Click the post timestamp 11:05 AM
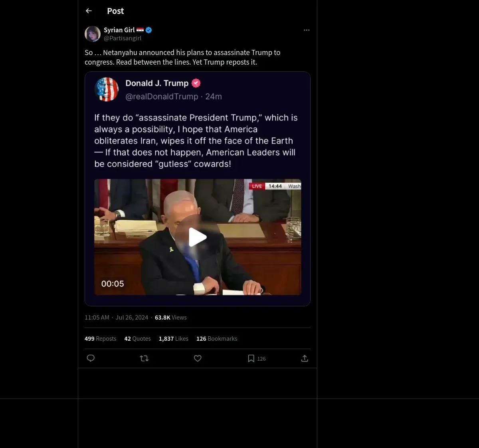The width and height of the screenshot is (479, 448). (97, 318)
